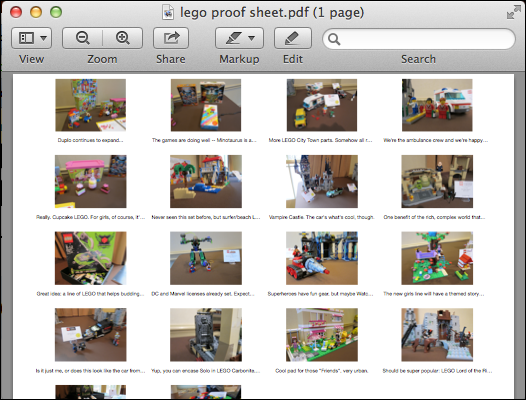Click the zoom out magnifier icon
526x400 pixels.
(x=83, y=38)
